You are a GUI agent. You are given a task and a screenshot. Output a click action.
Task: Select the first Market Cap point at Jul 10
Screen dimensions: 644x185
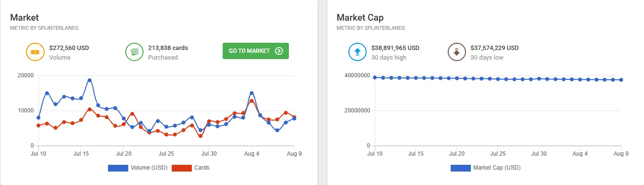[375, 77]
